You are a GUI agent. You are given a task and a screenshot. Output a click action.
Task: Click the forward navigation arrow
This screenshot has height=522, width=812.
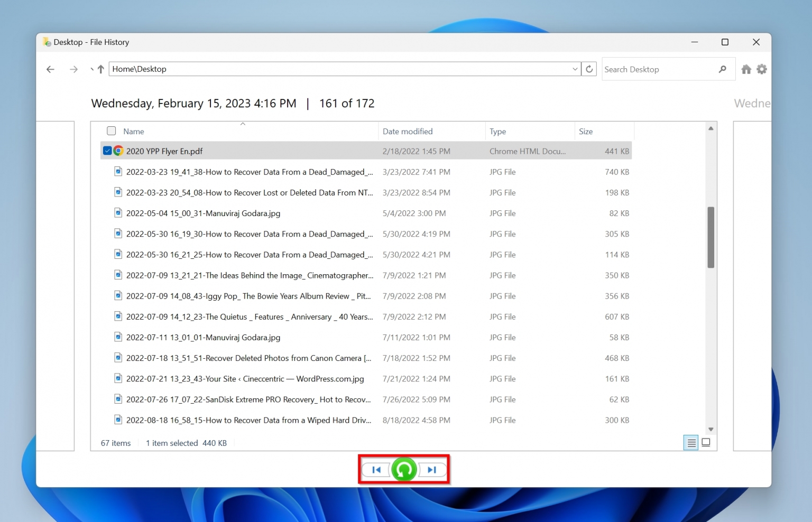tap(74, 69)
